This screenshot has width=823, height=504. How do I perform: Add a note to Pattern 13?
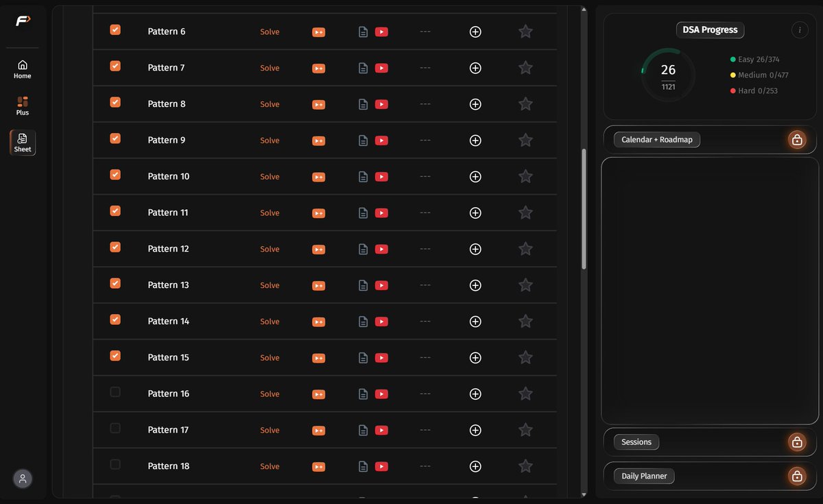pos(475,285)
